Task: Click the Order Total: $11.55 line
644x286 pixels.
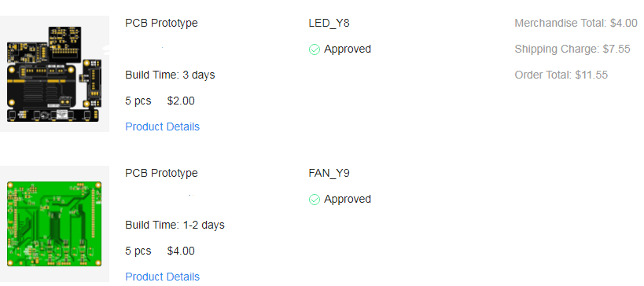Action: click(x=561, y=75)
